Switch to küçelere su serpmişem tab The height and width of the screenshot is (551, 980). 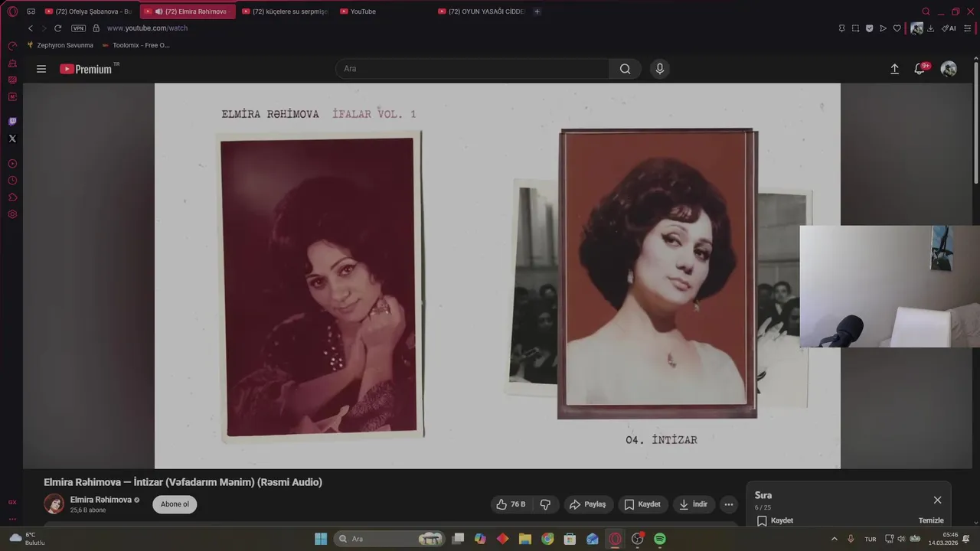pyautogui.click(x=285, y=11)
